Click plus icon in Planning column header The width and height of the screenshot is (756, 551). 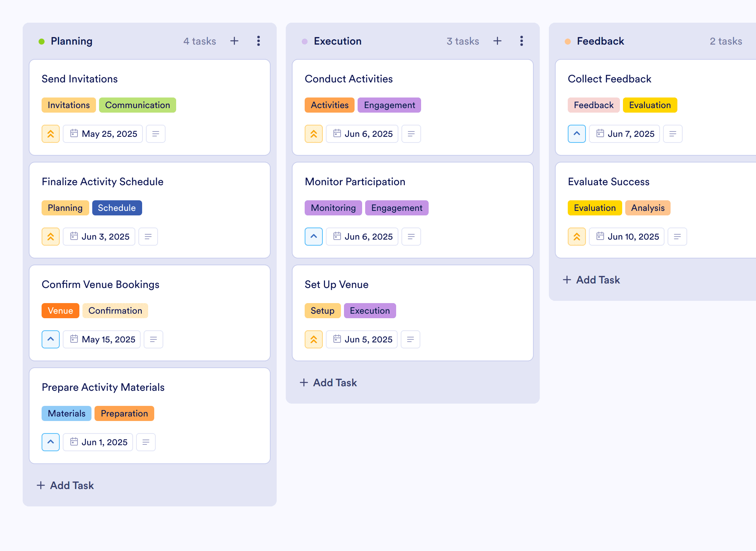click(x=234, y=41)
